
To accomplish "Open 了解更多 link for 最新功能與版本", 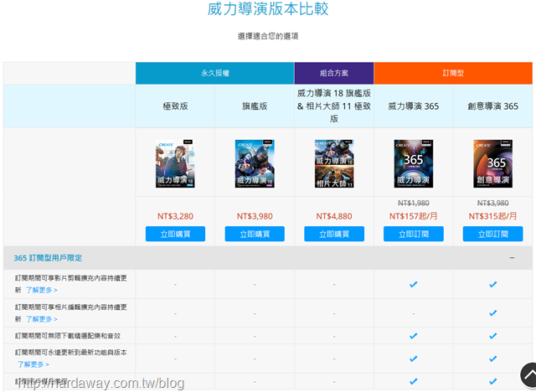I will [x=33, y=364].
